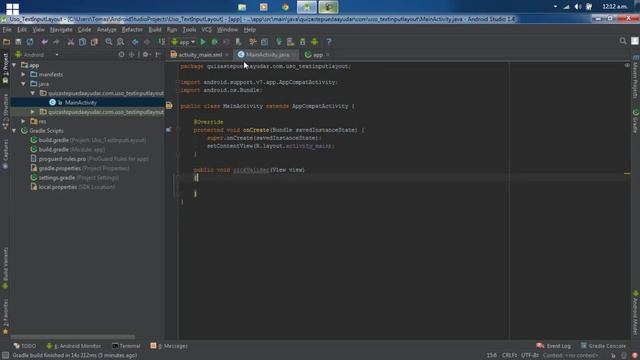The height and width of the screenshot is (360, 640).
Task: Click the Help question mark icon
Action: 329,42
